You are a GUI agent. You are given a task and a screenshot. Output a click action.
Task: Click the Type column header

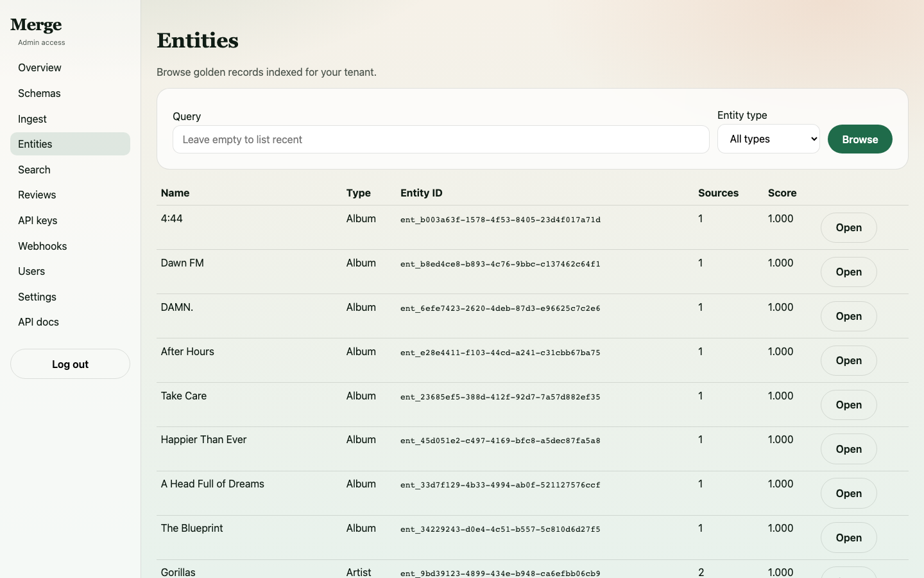tap(359, 193)
